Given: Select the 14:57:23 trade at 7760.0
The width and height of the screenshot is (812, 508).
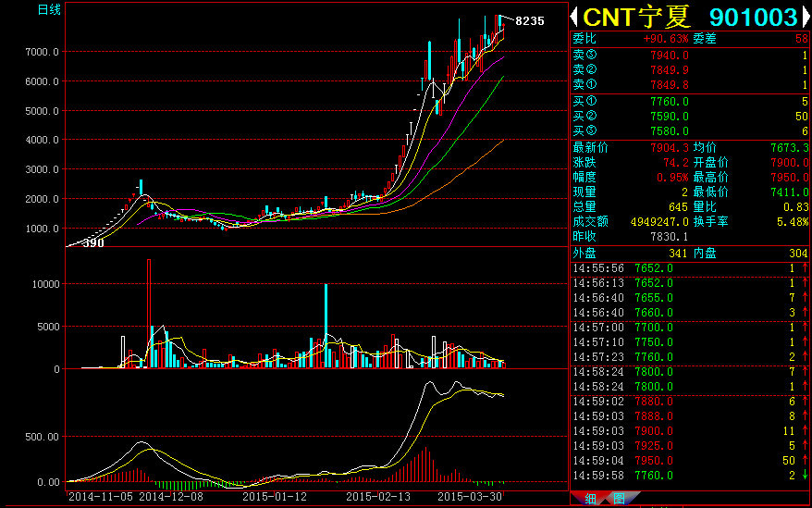Looking at the screenshot, I should (690, 357).
